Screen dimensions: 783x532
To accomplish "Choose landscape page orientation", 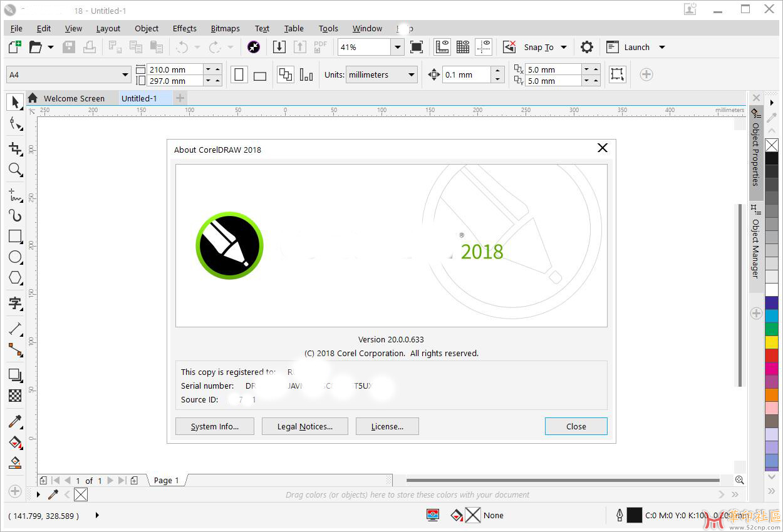I will coord(260,75).
